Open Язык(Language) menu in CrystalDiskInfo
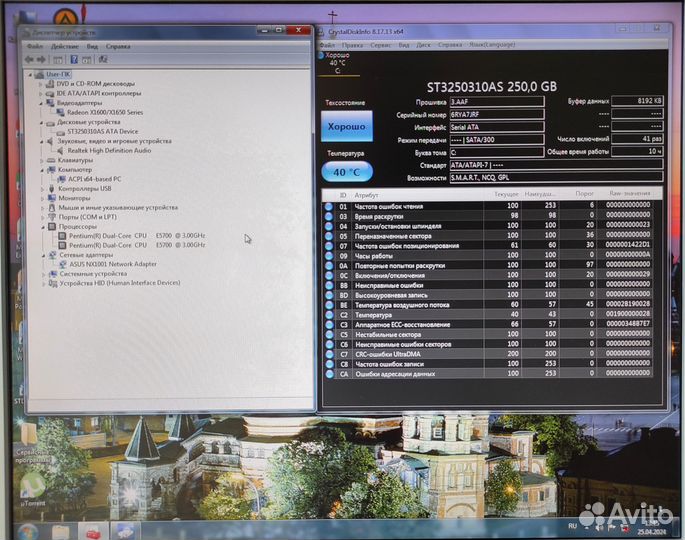The height and width of the screenshot is (540, 685). point(492,45)
